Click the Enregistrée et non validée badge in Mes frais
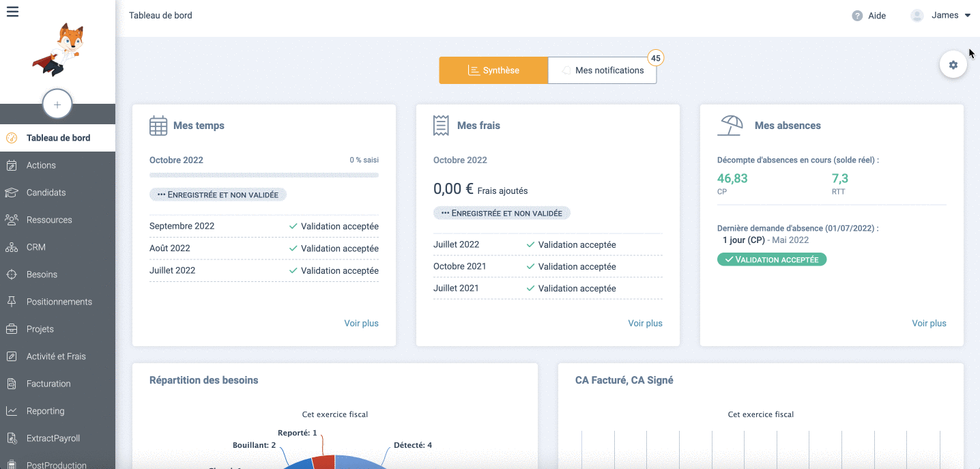980x469 pixels. click(x=502, y=213)
